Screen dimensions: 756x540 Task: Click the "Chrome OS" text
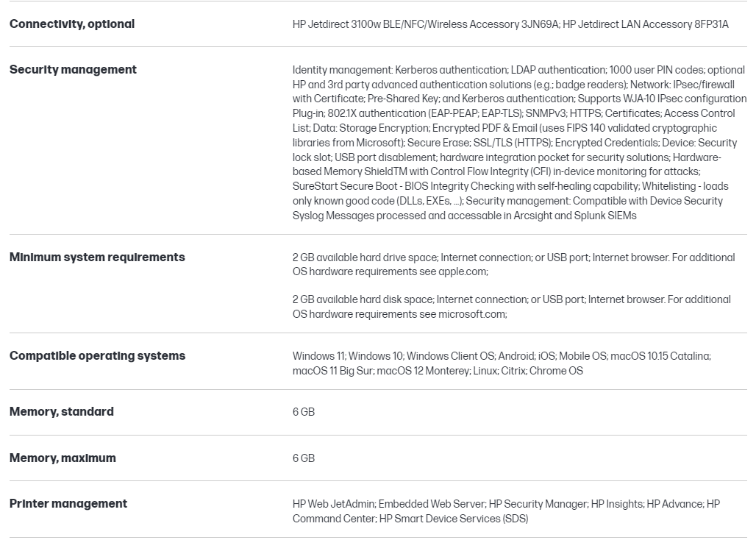click(x=556, y=371)
